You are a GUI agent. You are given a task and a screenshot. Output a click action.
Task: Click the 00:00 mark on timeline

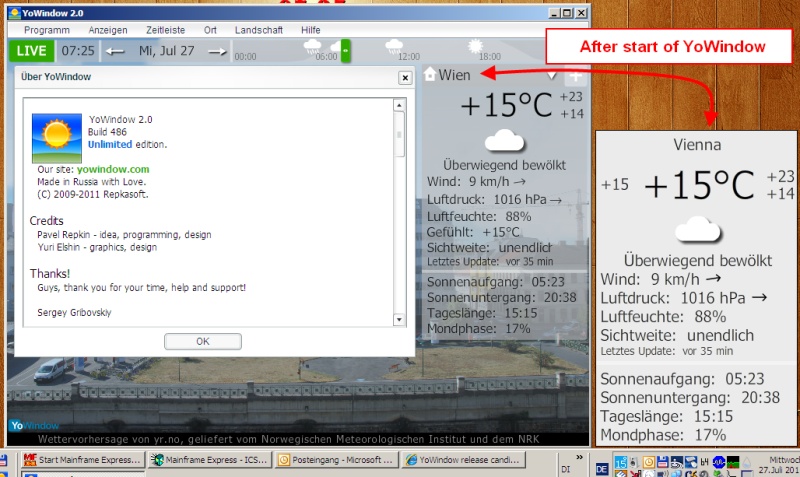point(245,57)
